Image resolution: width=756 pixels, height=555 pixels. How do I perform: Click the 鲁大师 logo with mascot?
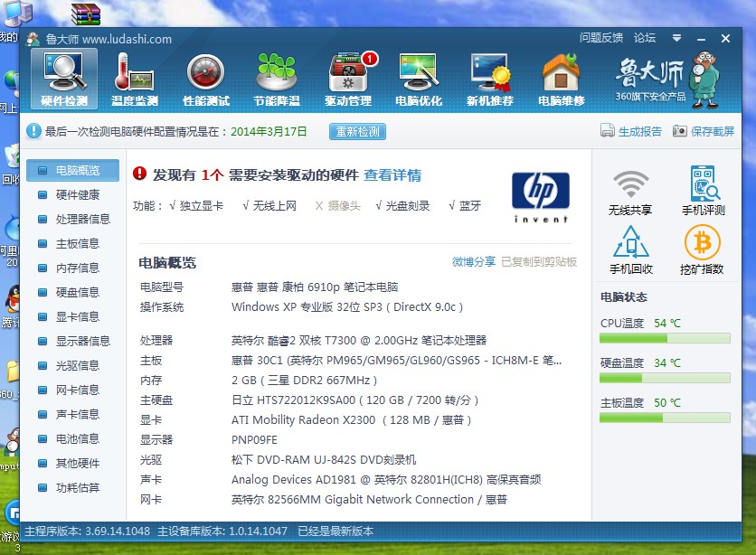[x=667, y=80]
